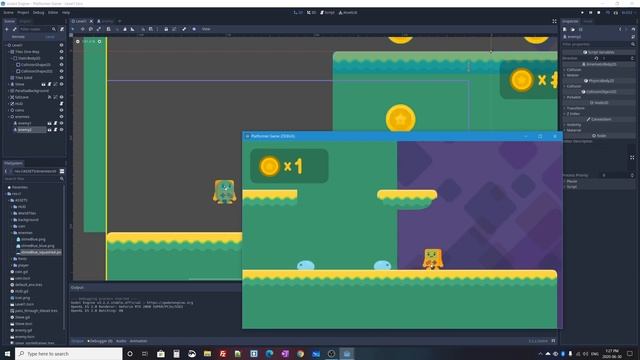The image size is (640, 360).
Task: Pause the running scene
Action: pos(591,13)
